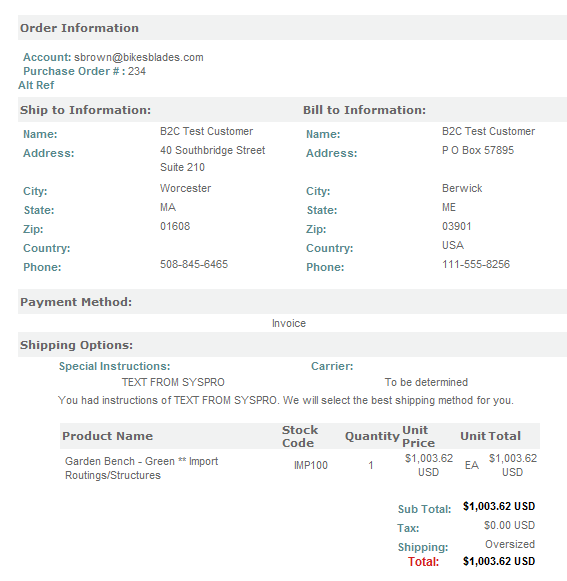Click the Shipping Options section header
The image size is (567, 581).
tap(76, 345)
